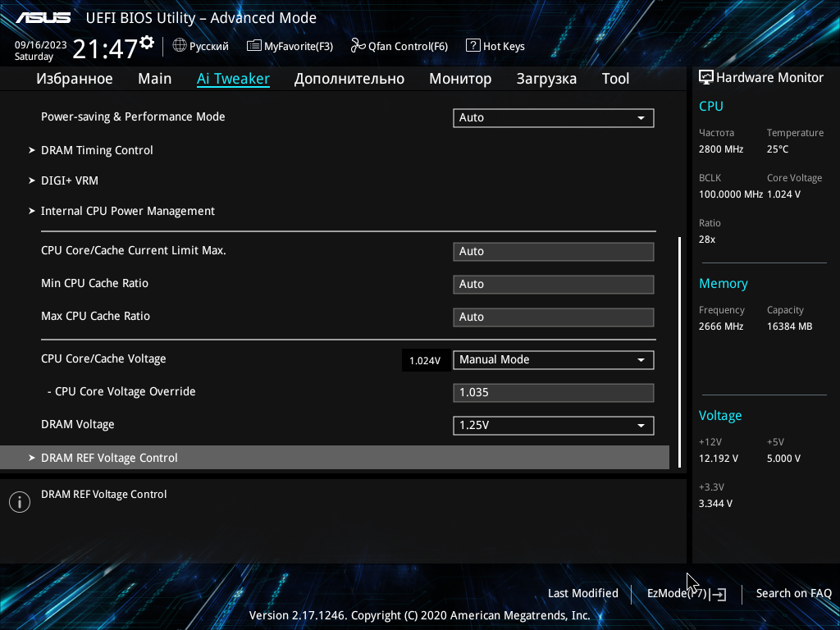Click the info icon in help panel
840x630 pixels.
click(x=19, y=502)
